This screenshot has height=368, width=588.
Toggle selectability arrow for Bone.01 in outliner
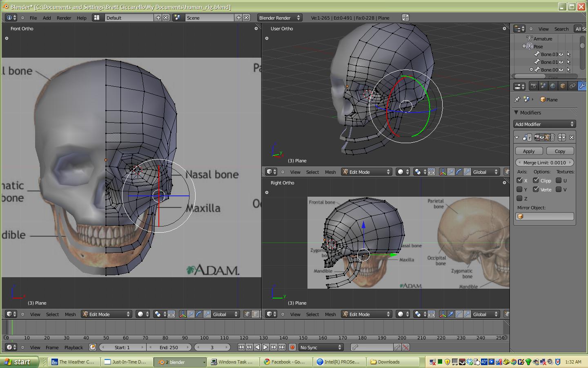568,62
